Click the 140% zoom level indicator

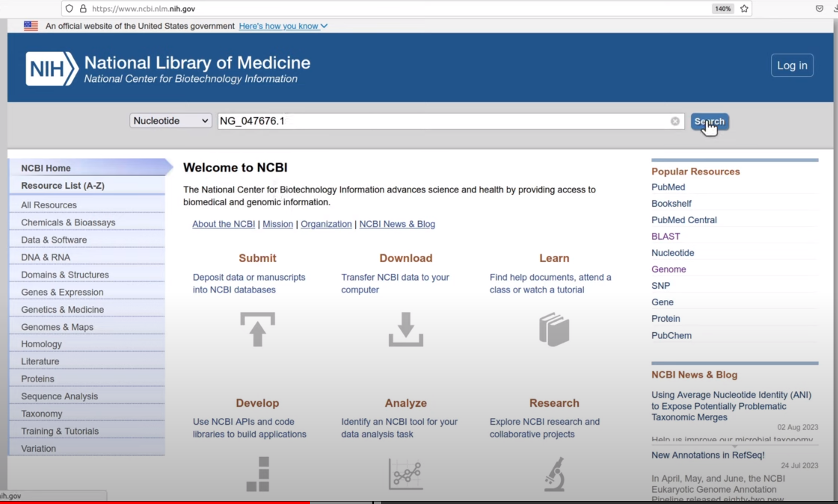(722, 8)
